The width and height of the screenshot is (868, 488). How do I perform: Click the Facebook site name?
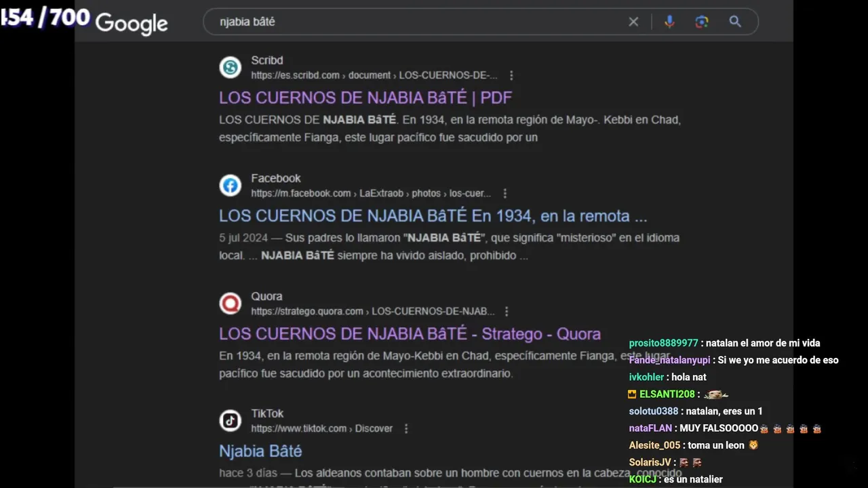click(x=275, y=178)
